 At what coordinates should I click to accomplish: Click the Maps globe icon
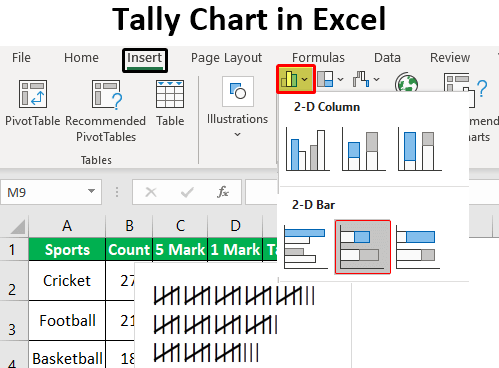click(406, 82)
